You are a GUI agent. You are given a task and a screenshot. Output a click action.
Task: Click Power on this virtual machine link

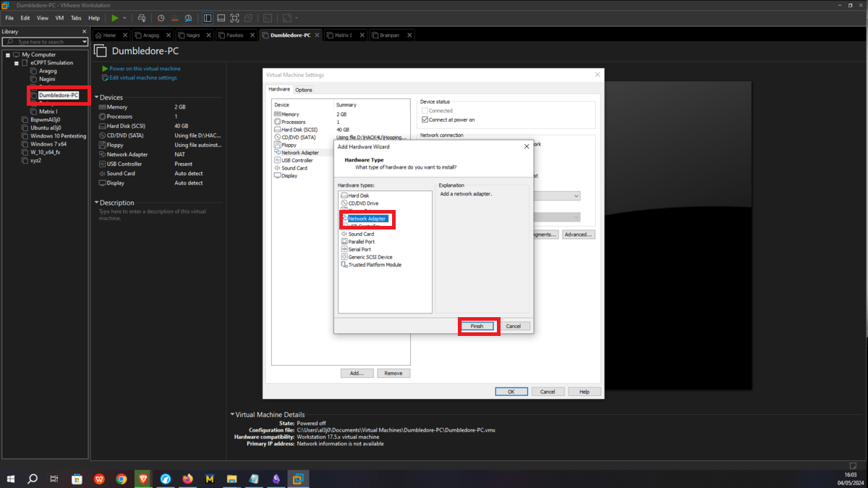click(x=145, y=69)
